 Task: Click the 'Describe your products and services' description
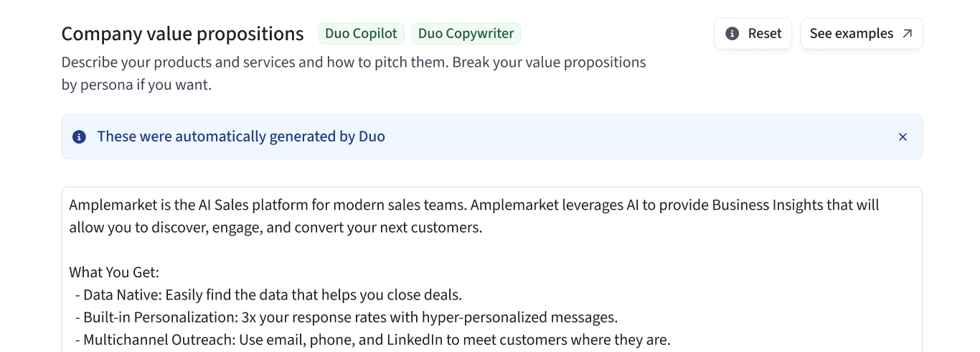point(353,62)
